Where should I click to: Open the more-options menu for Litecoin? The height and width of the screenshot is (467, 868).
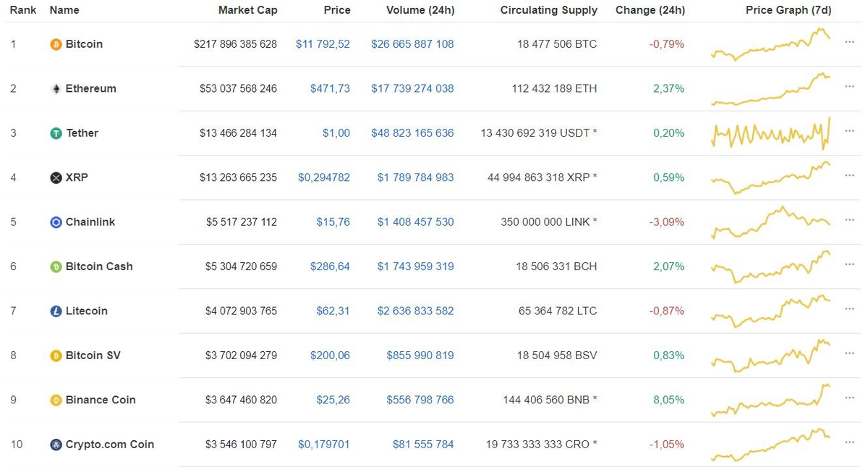(x=849, y=309)
